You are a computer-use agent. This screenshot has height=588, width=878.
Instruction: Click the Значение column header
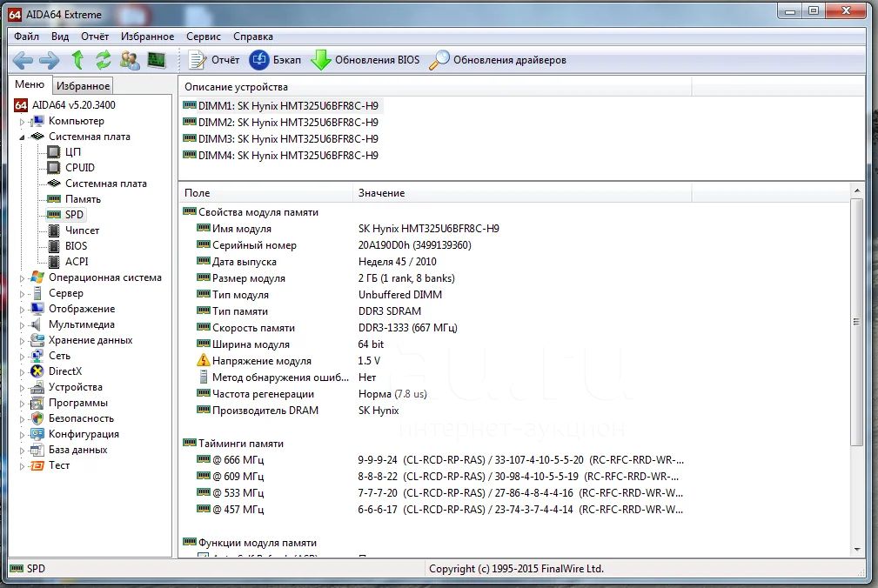[x=522, y=193]
